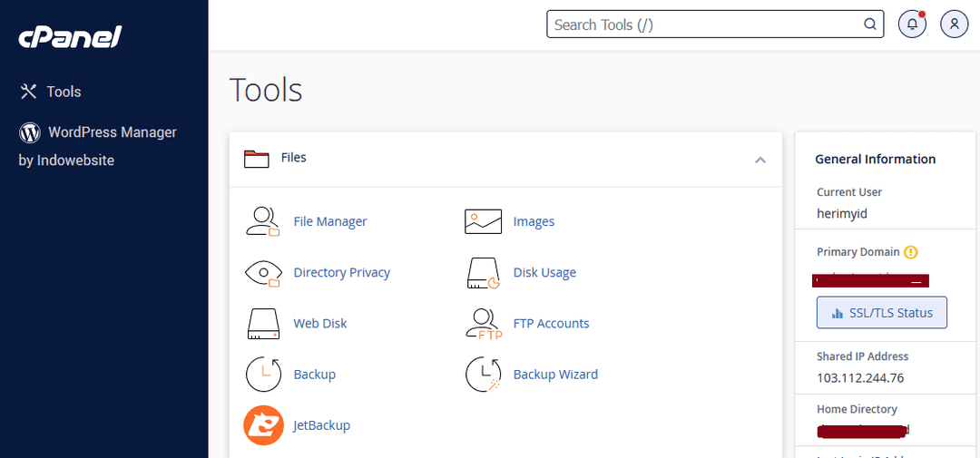The width and height of the screenshot is (980, 458).
Task: Click the SSL/TLS Status button
Action: (882, 312)
